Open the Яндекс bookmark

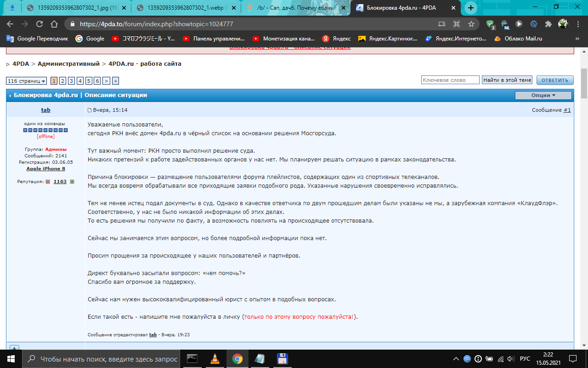click(336, 39)
